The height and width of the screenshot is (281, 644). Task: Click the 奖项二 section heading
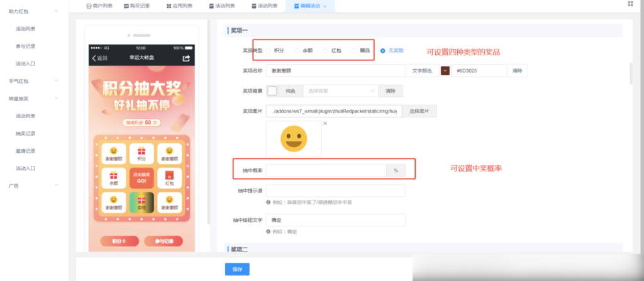pos(239,249)
